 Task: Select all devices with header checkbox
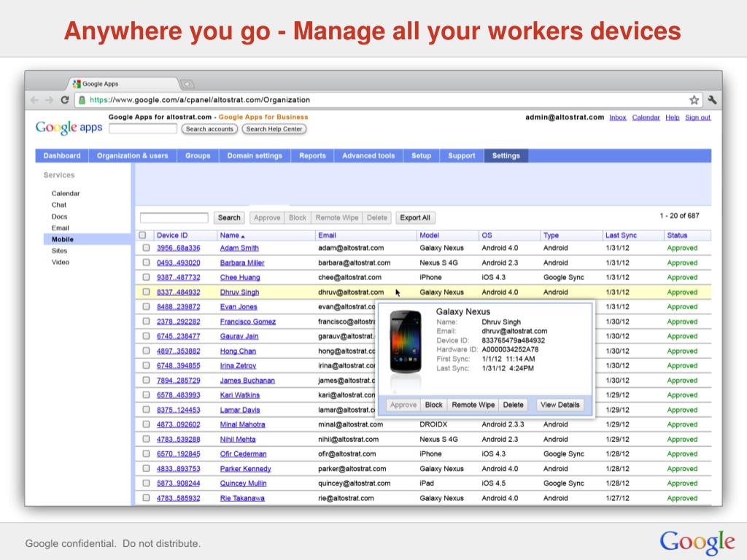pos(142,236)
